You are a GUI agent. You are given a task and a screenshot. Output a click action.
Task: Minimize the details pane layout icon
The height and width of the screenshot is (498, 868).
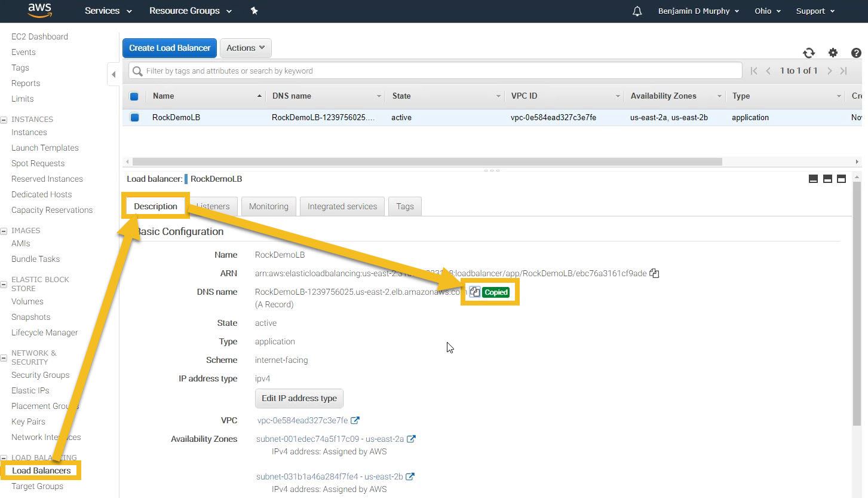[813, 179]
